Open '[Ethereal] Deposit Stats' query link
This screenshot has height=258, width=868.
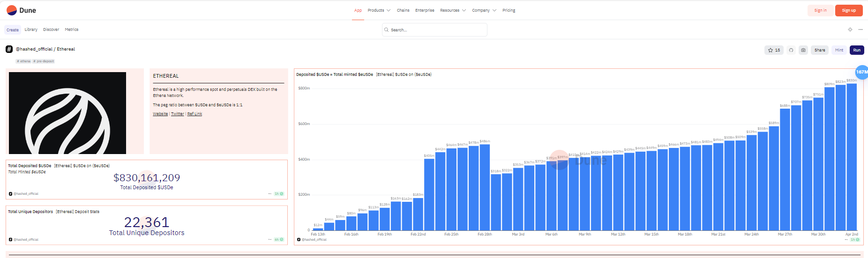click(x=78, y=212)
